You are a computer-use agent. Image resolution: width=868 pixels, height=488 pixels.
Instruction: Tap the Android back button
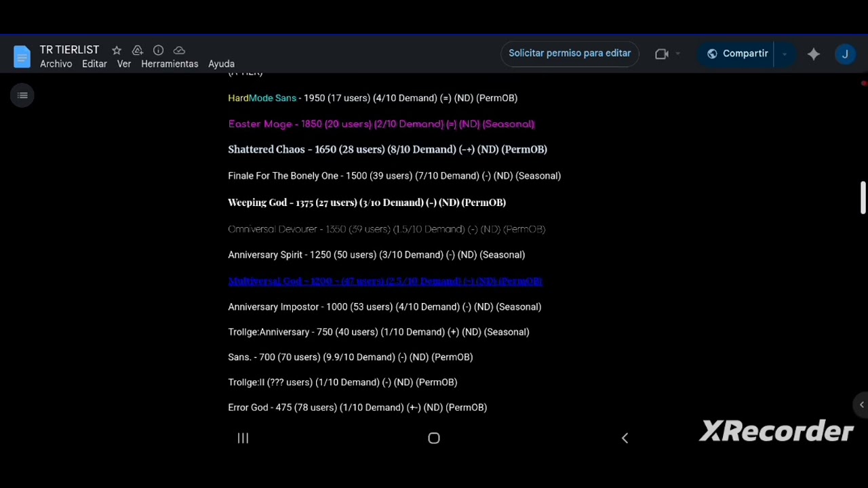[x=625, y=439]
